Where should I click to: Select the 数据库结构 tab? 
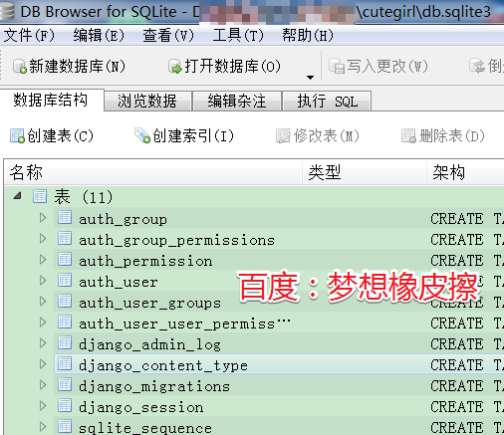coord(52,100)
